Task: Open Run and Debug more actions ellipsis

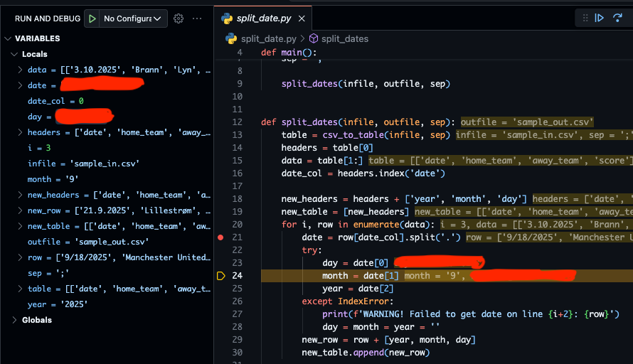Action: 197,18
